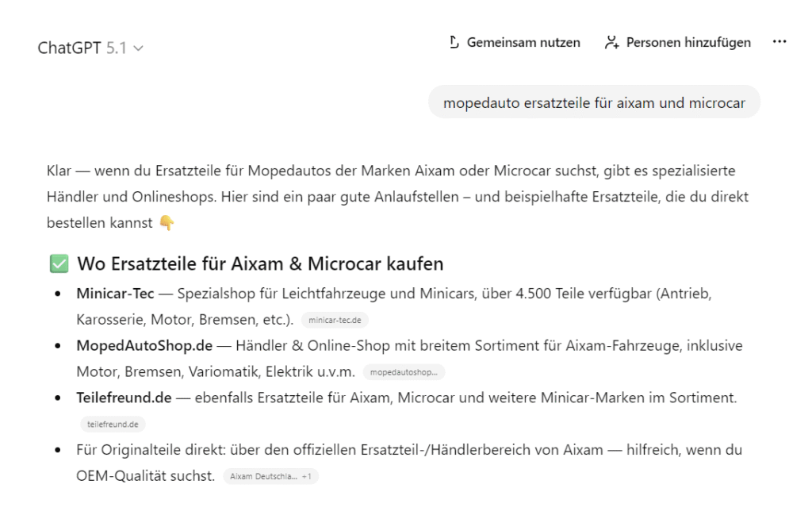Open the minicar-tec.de source chip
The width and height of the screenshot is (812, 515).
(335, 321)
